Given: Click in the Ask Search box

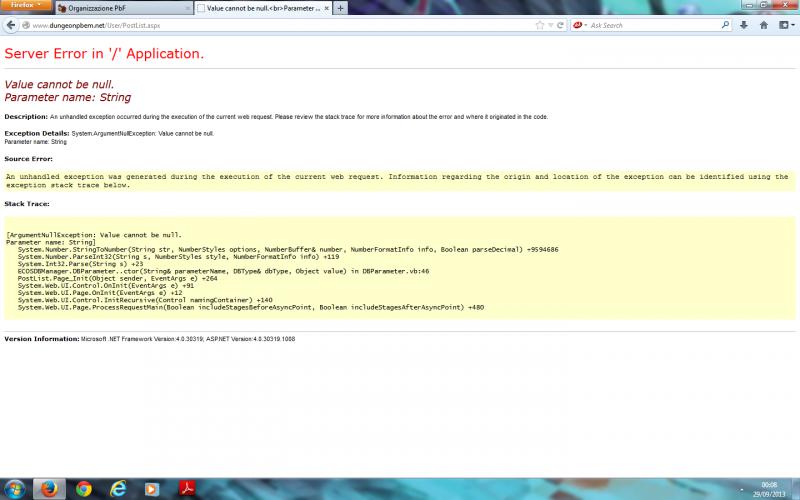Looking at the screenshot, I should pyautogui.click(x=660, y=25).
